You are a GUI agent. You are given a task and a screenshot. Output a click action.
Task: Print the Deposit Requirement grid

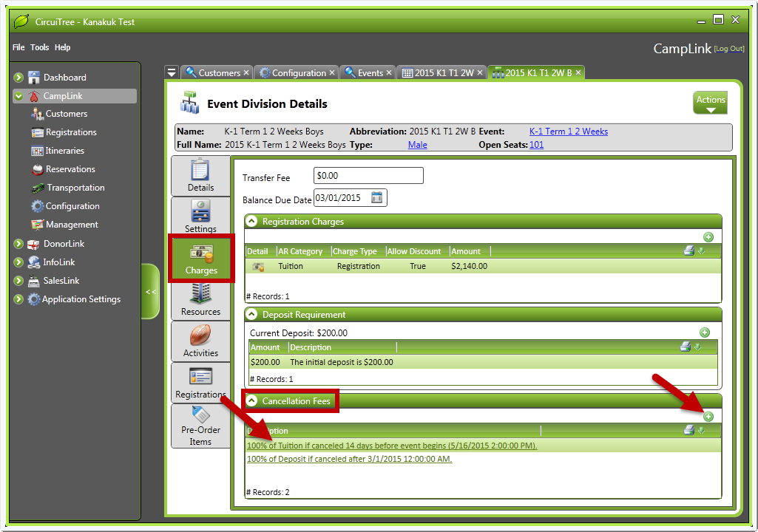686,347
